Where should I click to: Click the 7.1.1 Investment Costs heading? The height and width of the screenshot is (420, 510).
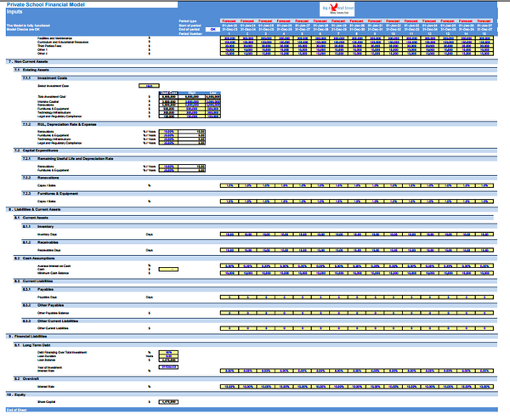click(51, 77)
